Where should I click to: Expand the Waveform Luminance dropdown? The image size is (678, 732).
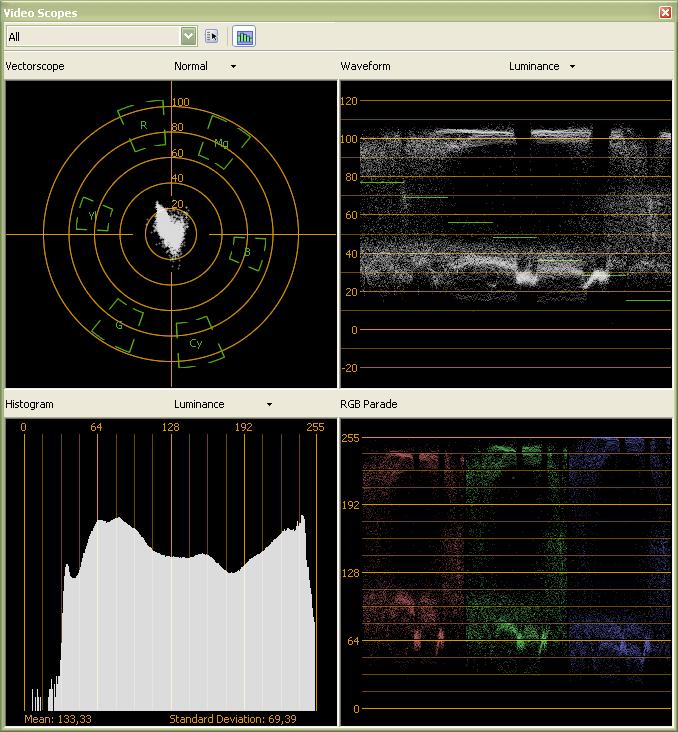click(x=572, y=67)
